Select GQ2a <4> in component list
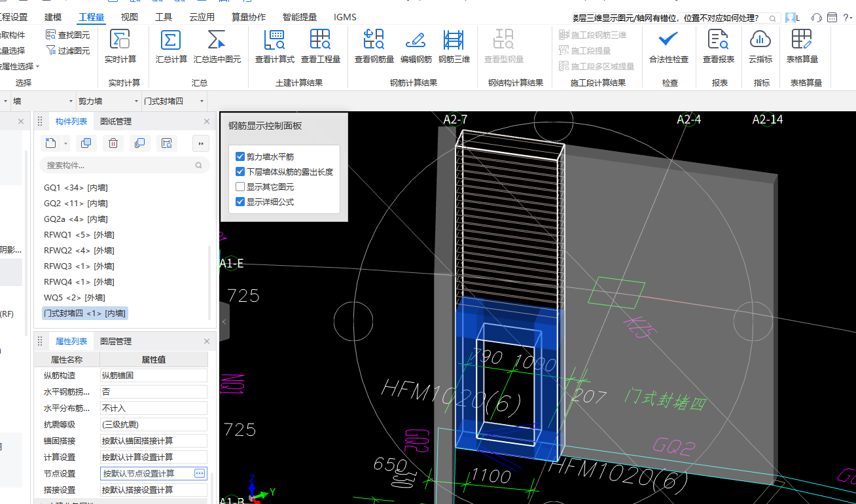Image resolution: width=856 pixels, height=504 pixels. 76,219
